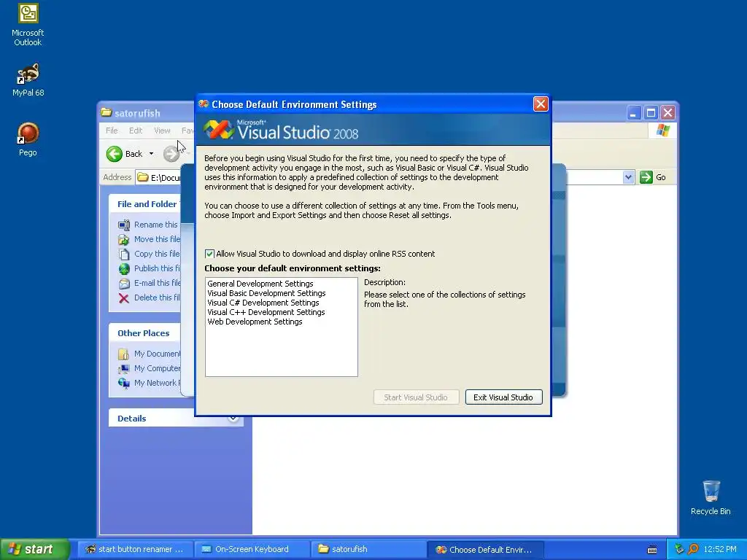Click Exit Visual Studio button
This screenshot has height=560, width=747.
coord(503,397)
